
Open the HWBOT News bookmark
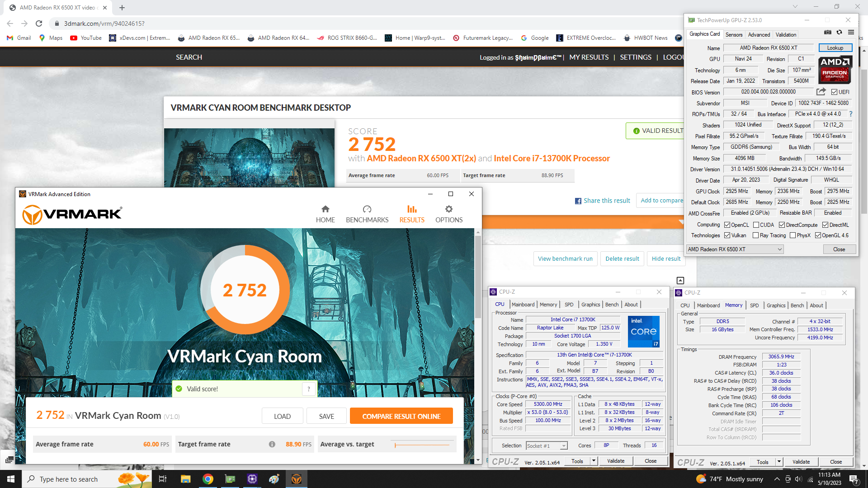(x=646, y=38)
